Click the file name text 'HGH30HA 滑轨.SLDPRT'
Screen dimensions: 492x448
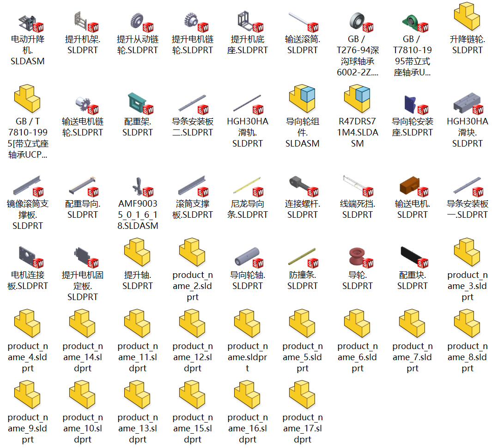pos(248,132)
